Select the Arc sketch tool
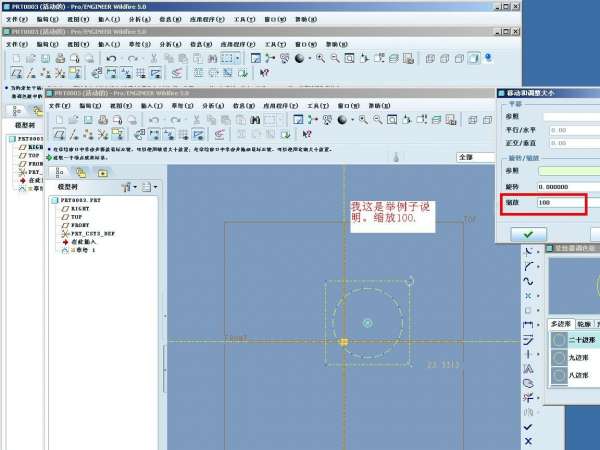 (528, 251)
